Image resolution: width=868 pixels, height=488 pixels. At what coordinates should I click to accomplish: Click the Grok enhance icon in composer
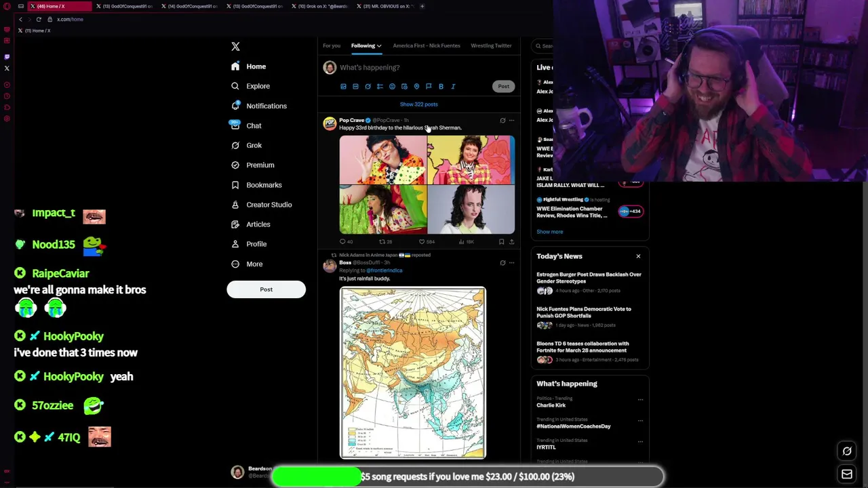368,87
